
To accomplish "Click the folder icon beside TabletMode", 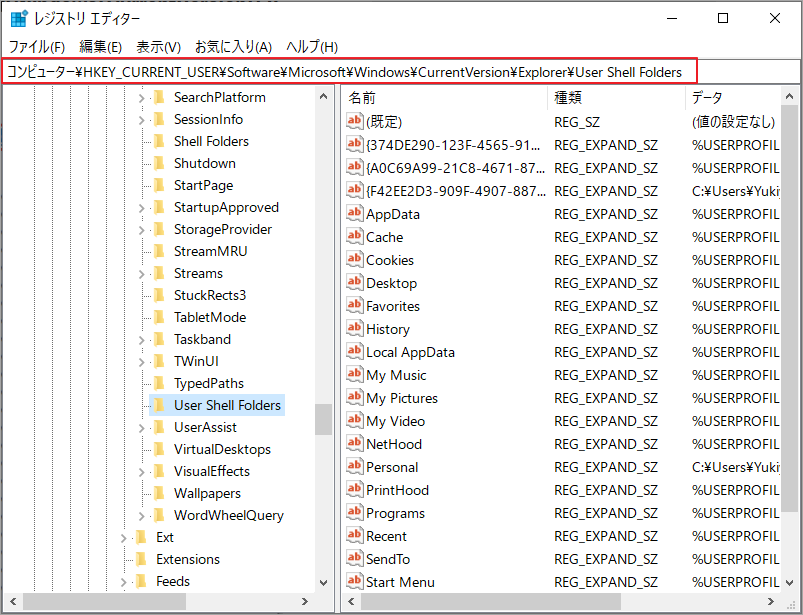I will tap(159, 317).
